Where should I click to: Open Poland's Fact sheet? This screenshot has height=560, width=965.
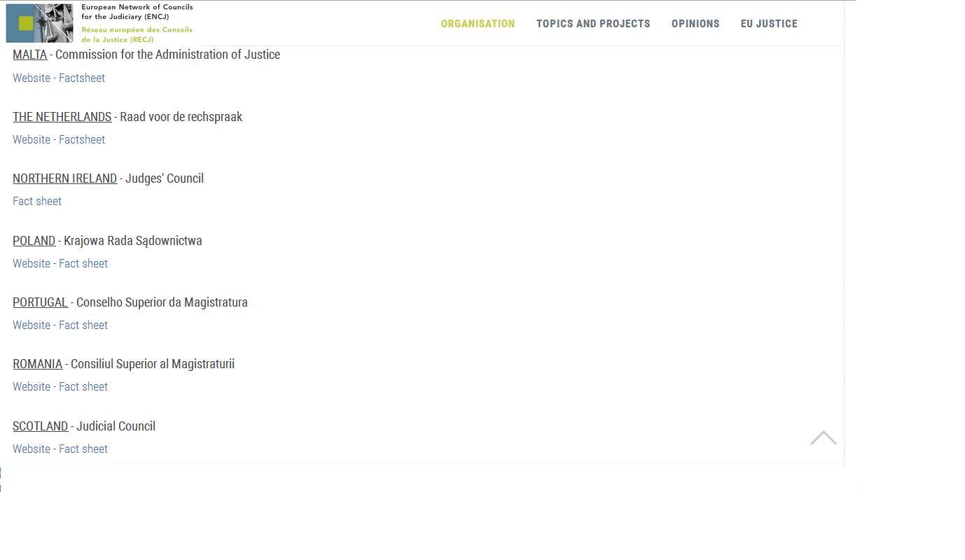point(83,263)
